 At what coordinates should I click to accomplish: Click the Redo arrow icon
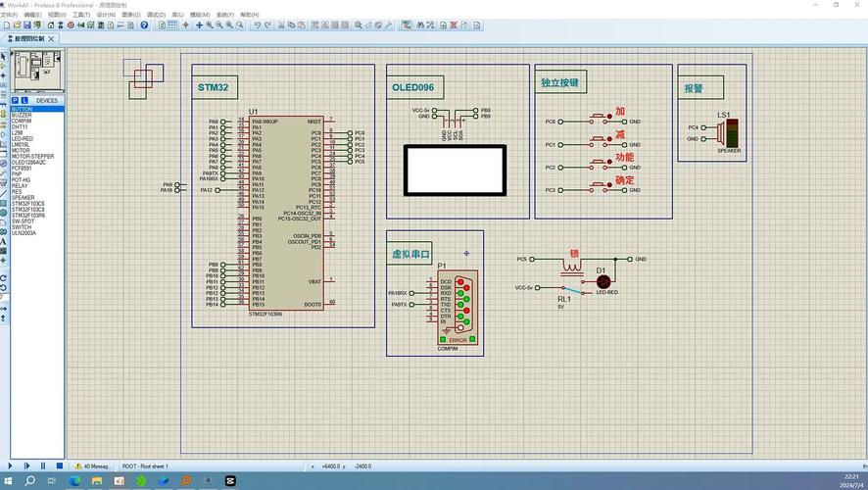coord(267,24)
